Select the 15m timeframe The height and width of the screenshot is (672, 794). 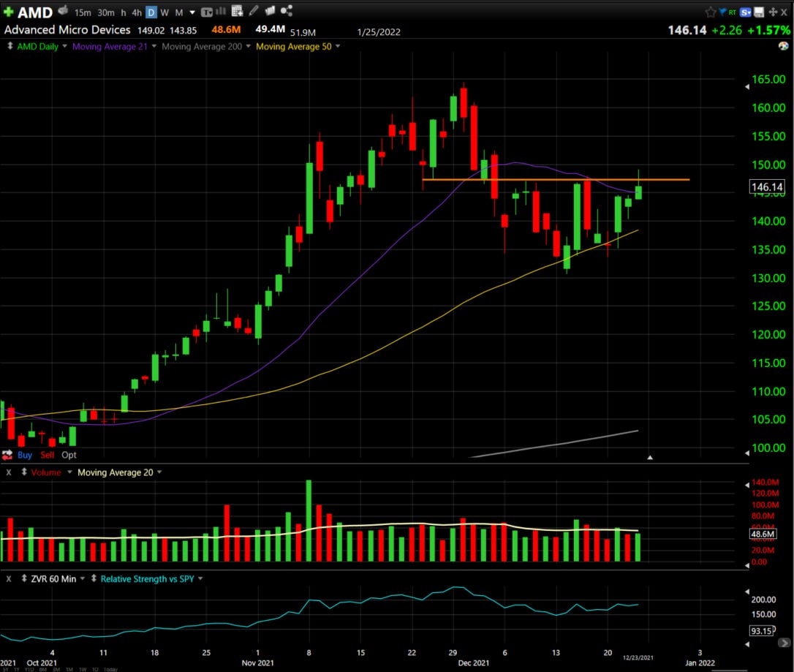tap(83, 12)
